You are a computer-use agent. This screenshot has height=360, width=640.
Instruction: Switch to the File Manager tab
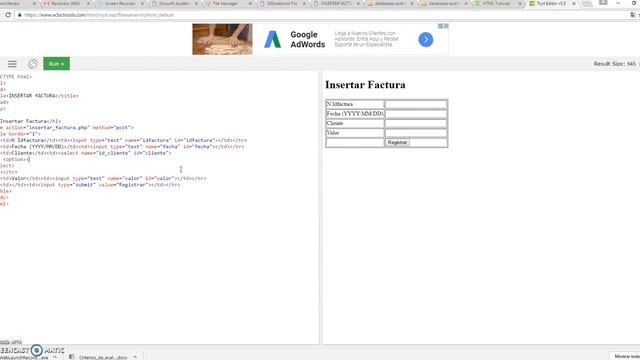click(x=227, y=3)
